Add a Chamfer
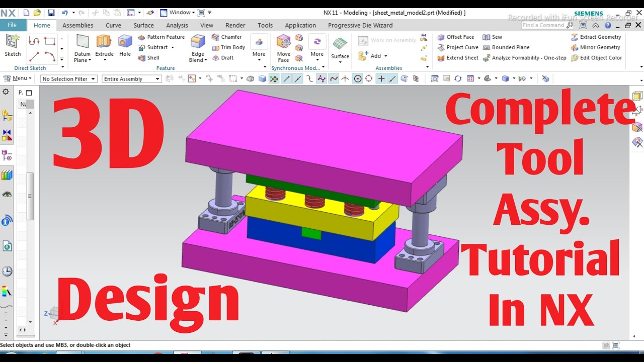Viewport: 644px width, 362px height. pos(226,37)
